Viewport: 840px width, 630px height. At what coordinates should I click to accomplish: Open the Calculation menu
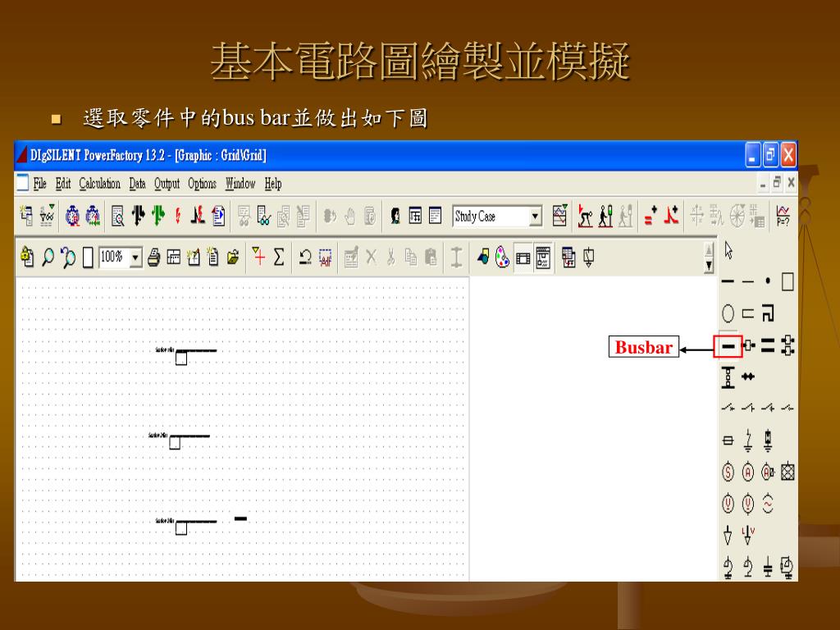coord(99,184)
